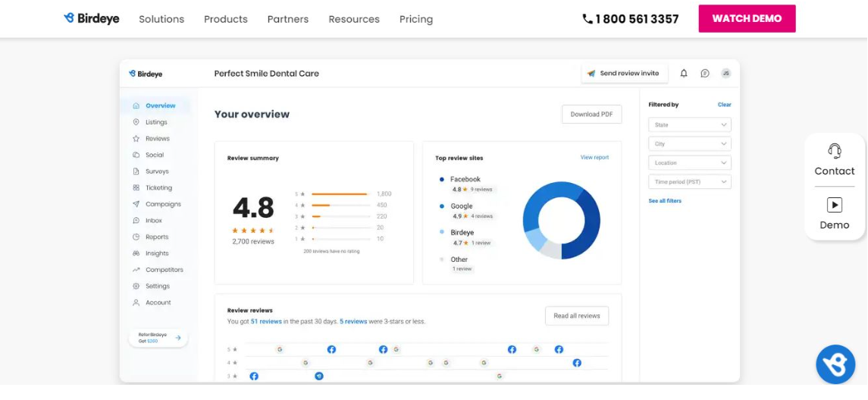Open Competitors from the sidebar

pyautogui.click(x=165, y=269)
